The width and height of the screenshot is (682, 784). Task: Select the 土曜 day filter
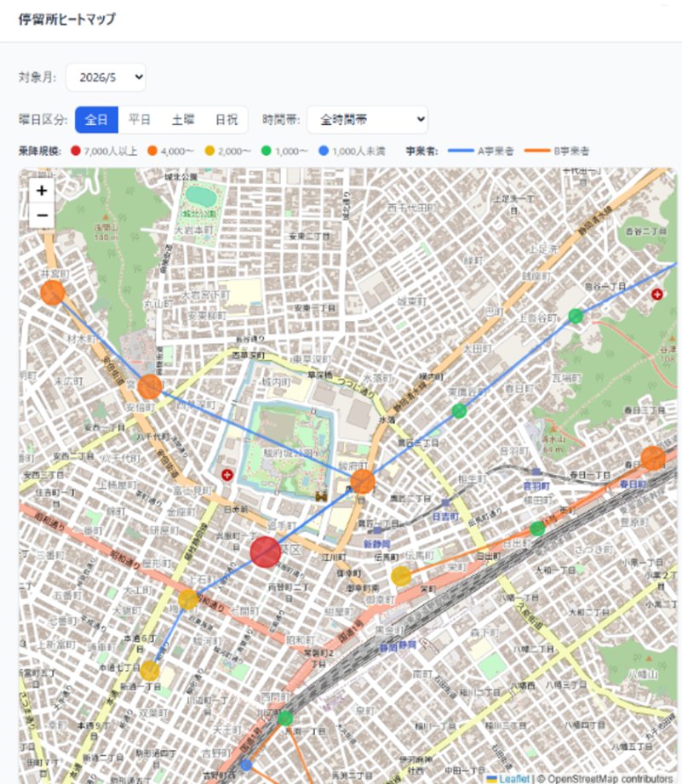point(182,119)
